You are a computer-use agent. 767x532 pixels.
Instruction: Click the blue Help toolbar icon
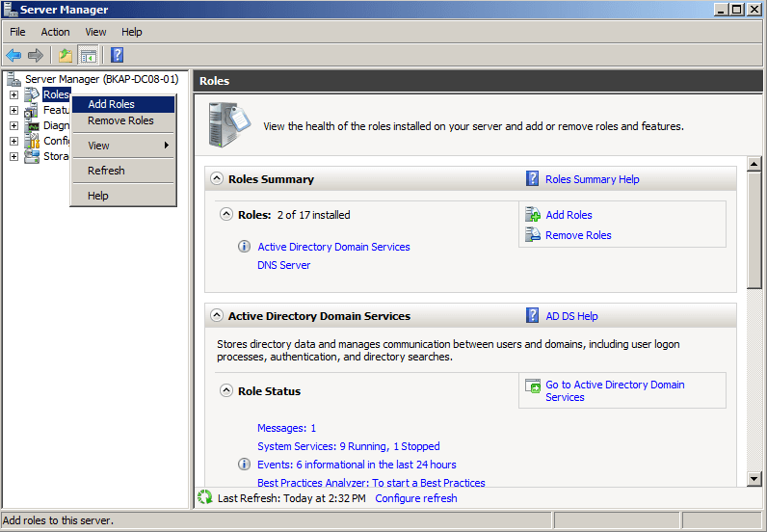pos(117,55)
